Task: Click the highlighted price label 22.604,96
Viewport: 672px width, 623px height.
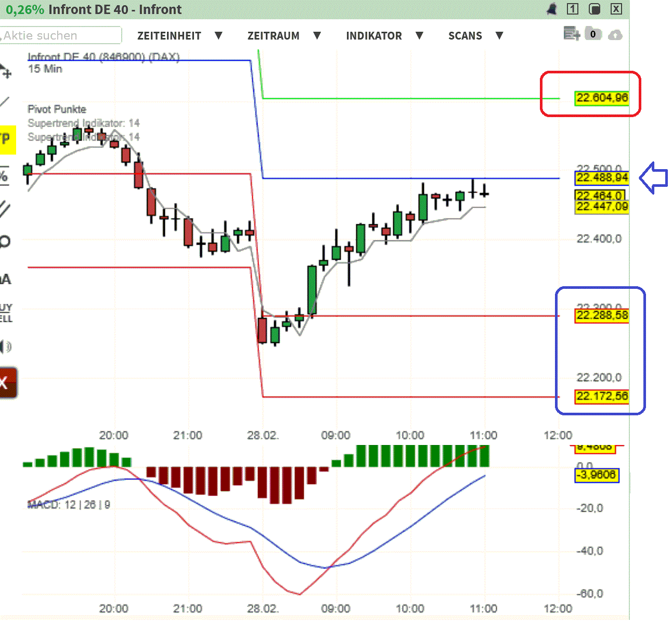Action: click(x=602, y=97)
